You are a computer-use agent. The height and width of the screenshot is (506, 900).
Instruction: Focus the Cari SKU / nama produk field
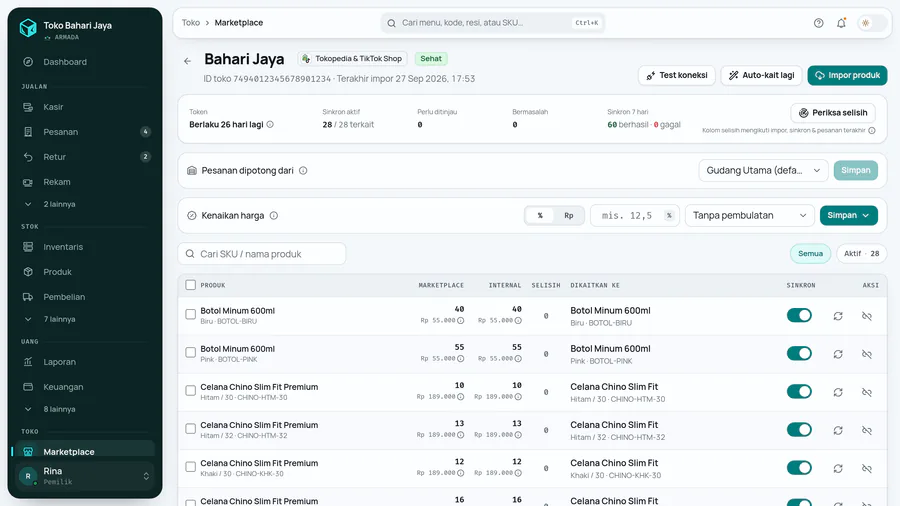point(262,254)
